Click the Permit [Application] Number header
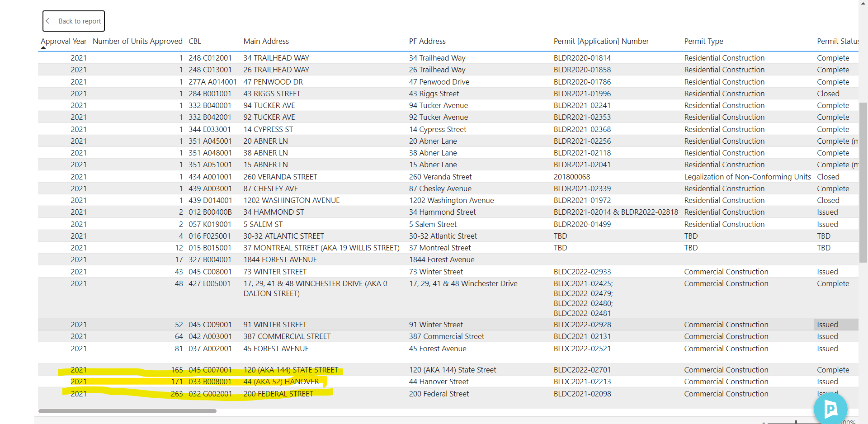Viewport: 868px width, 424px height. pos(601,41)
